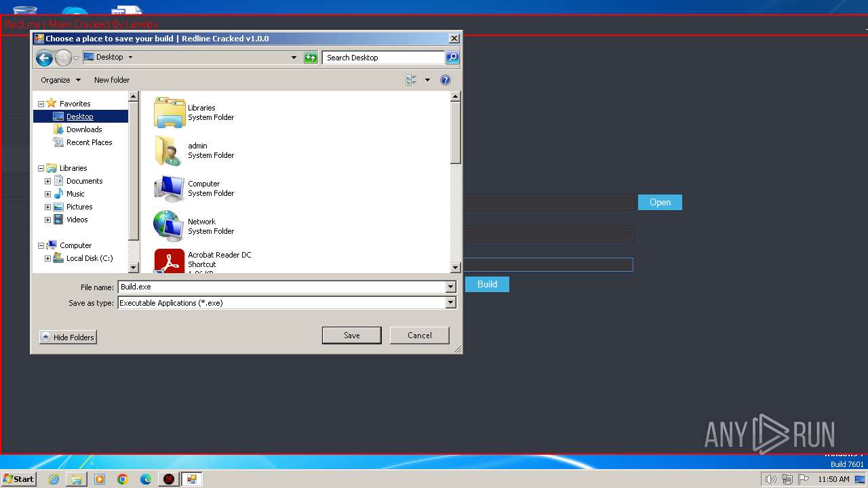Collapse the Computer tree group

(41, 245)
